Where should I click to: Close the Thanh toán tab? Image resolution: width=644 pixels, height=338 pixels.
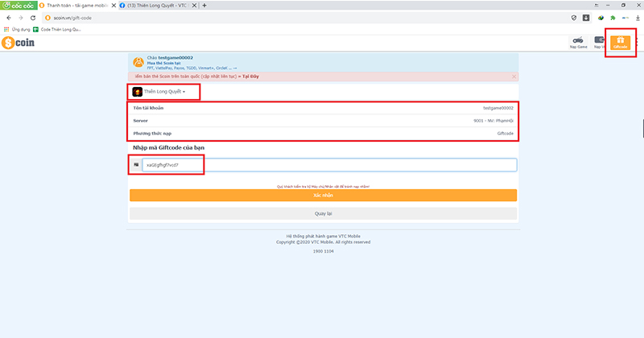pos(114,6)
